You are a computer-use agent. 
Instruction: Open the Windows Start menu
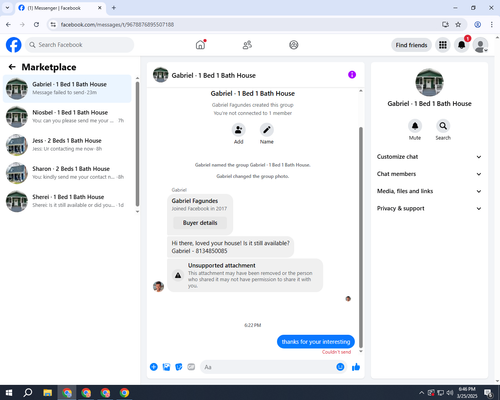click(9, 393)
